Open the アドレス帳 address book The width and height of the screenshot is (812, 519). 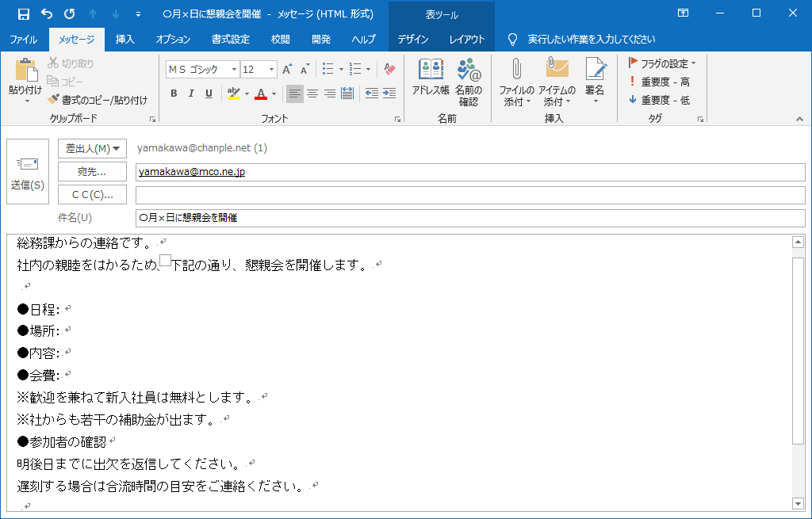(x=431, y=78)
